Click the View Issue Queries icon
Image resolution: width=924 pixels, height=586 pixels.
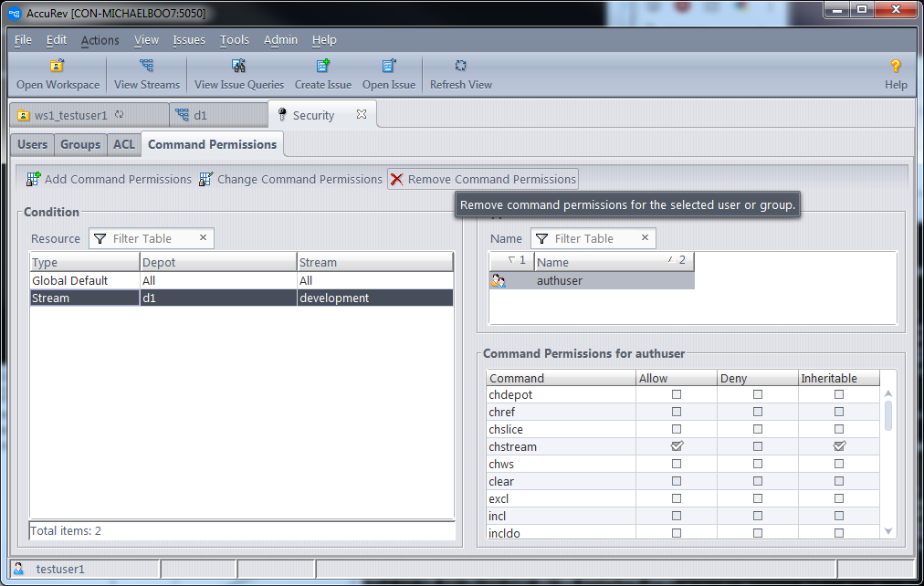(x=238, y=67)
